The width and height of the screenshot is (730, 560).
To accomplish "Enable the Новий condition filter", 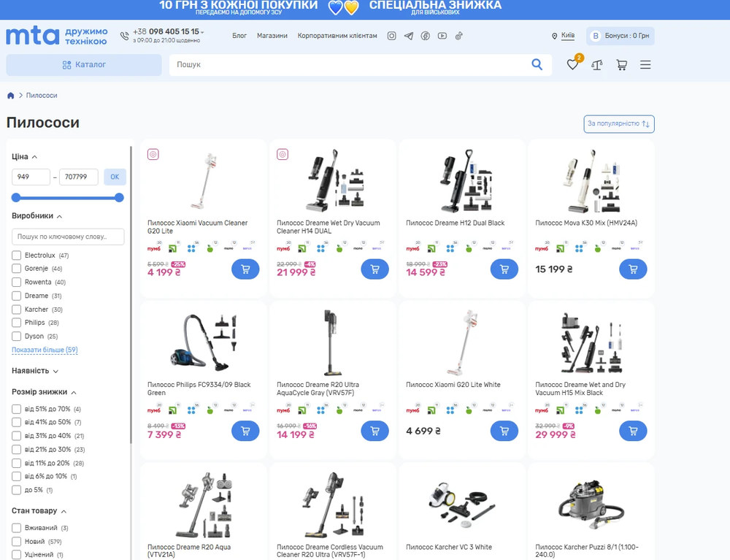I will point(16,541).
